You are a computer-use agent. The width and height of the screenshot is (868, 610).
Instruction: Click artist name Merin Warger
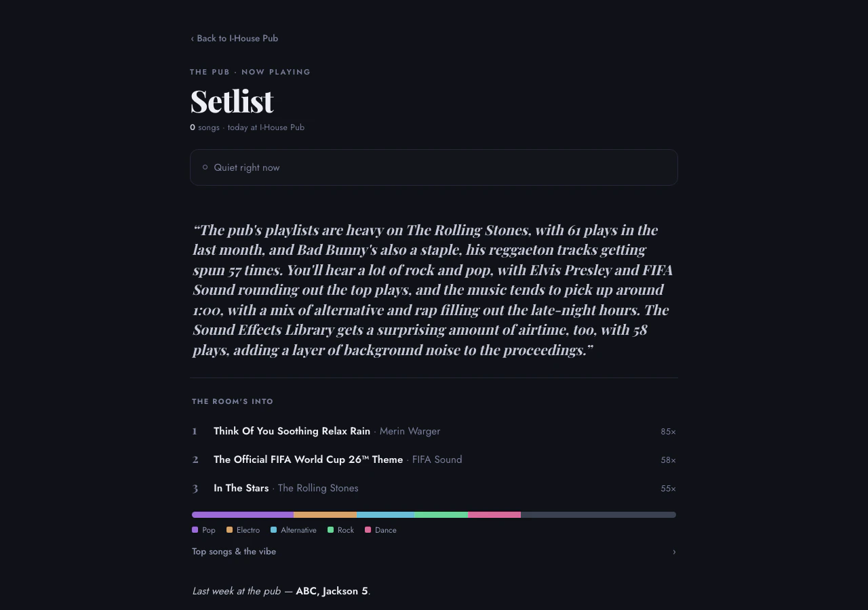[410, 431]
